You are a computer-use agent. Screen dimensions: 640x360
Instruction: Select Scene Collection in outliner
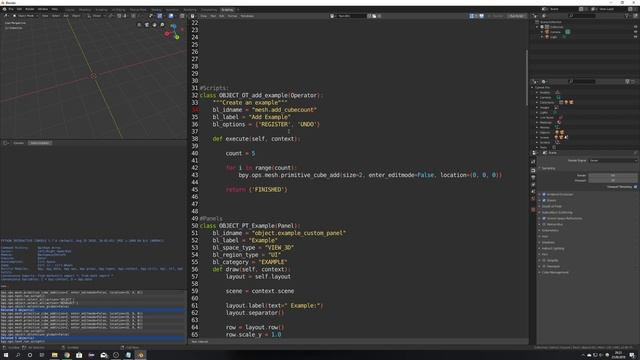click(x=551, y=22)
